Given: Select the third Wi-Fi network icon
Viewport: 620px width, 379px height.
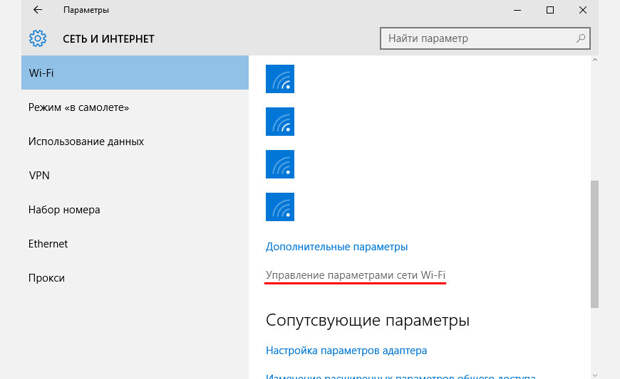Looking at the screenshot, I should tap(280, 164).
